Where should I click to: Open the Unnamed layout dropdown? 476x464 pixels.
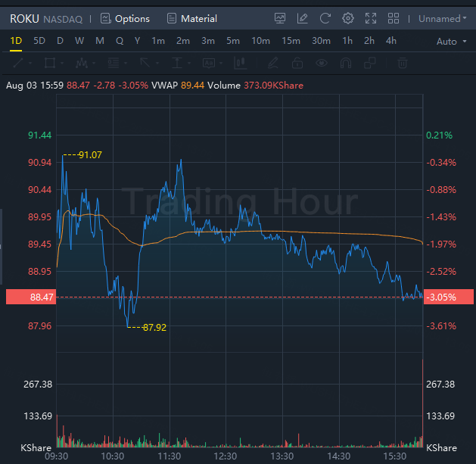[x=443, y=18]
